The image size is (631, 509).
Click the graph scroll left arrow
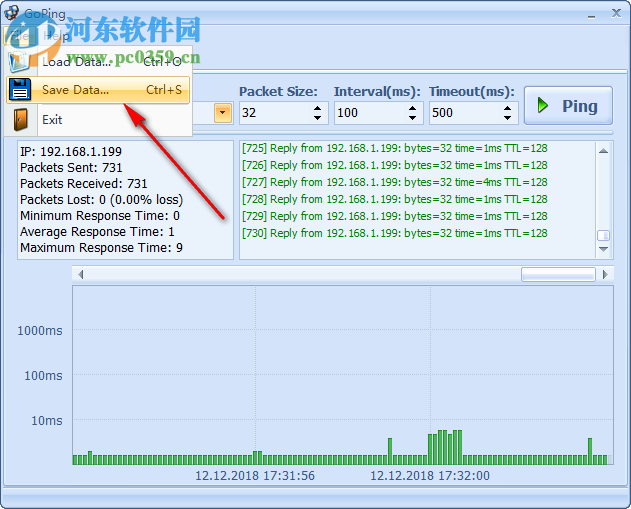[80, 274]
